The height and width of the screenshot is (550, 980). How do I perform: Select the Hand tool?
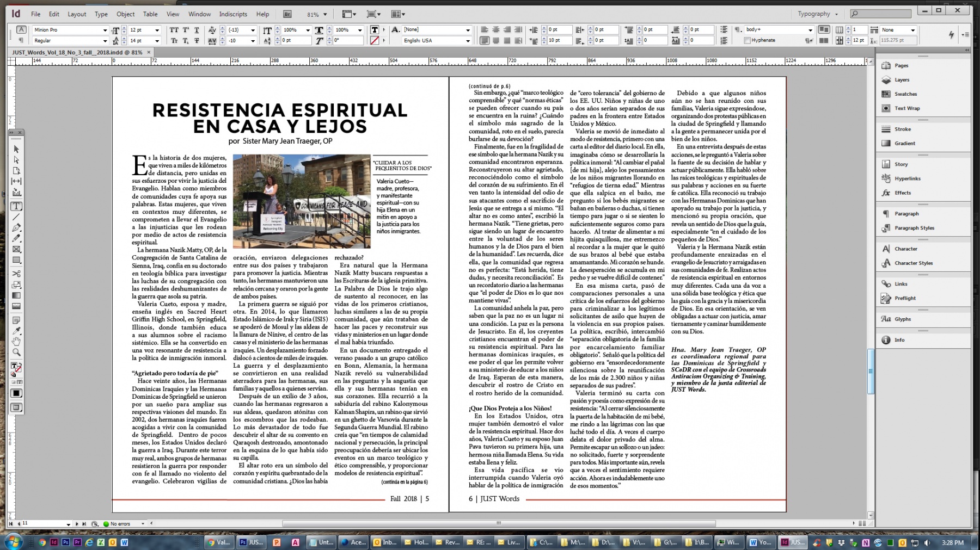16,342
